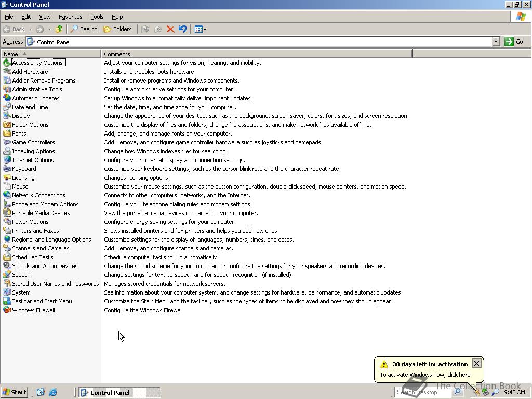The height and width of the screenshot is (399, 532).
Task: Click the Indexing Options icon
Action: (7, 151)
